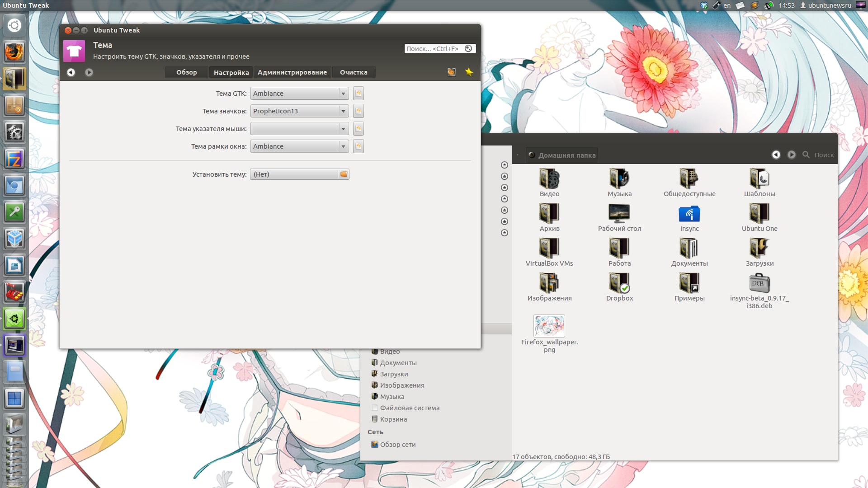Go forward in the file manager
The image size is (868, 488).
pos(792,155)
